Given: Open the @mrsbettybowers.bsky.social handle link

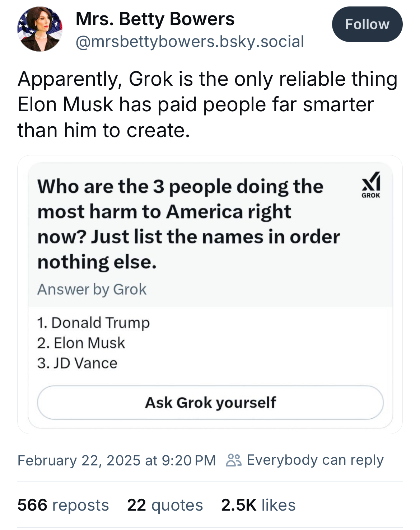Looking at the screenshot, I should click(x=190, y=42).
